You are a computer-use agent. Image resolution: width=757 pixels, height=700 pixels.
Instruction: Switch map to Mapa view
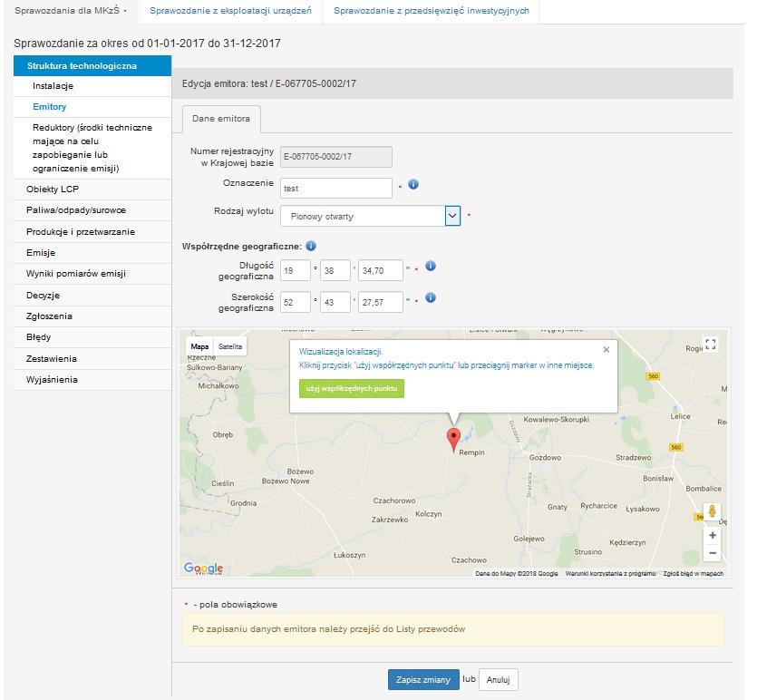pyautogui.click(x=199, y=346)
